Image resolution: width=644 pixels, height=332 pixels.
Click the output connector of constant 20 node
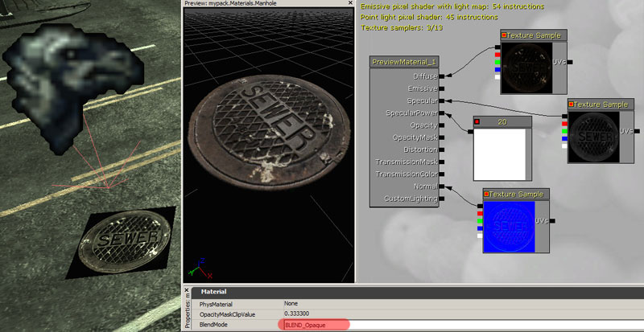point(470,131)
